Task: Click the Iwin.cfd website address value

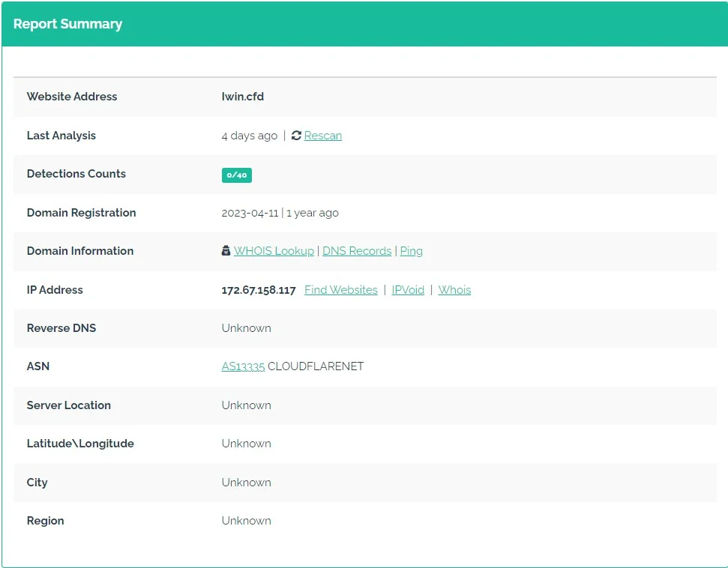Action: pos(243,97)
